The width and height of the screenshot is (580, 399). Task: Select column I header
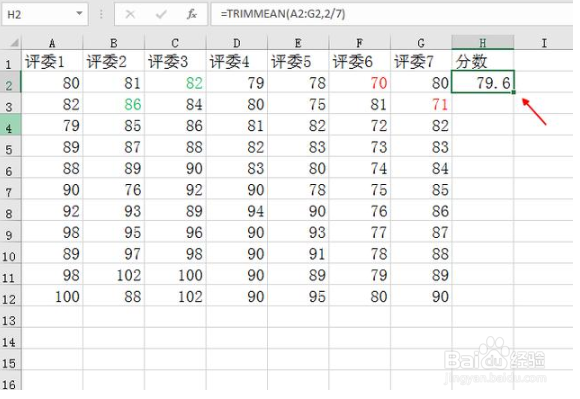coord(543,43)
